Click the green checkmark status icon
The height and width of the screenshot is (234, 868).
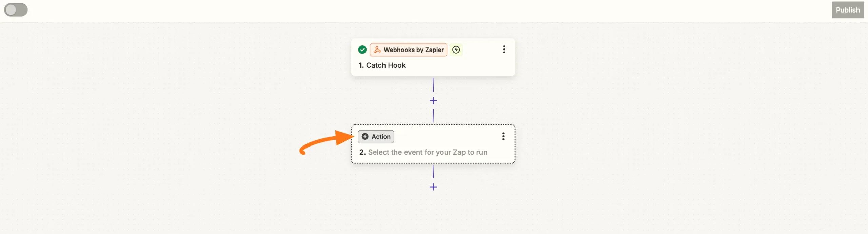pyautogui.click(x=362, y=50)
